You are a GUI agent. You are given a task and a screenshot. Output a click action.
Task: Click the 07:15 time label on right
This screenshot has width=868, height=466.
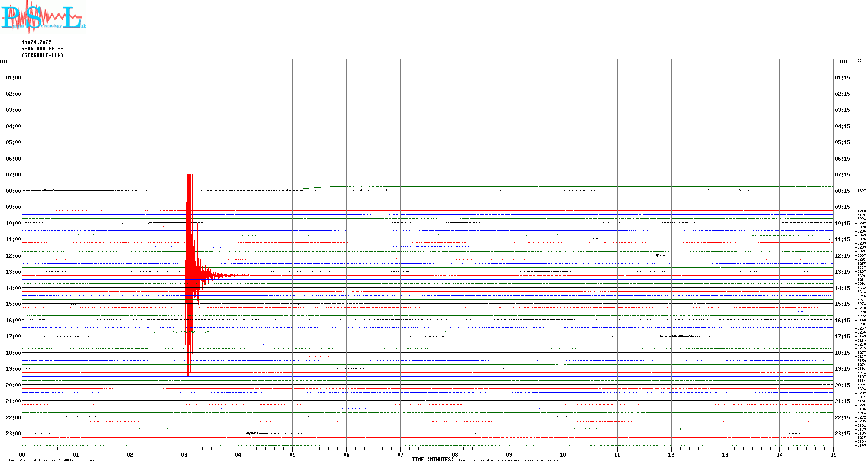click(x=842, y=175)
